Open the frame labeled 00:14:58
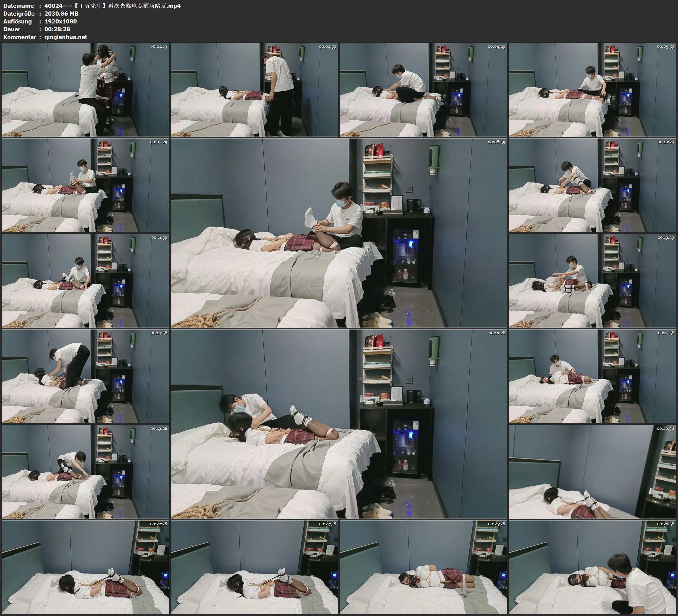Screen dimensions: 678x616 tap(85, 376)
